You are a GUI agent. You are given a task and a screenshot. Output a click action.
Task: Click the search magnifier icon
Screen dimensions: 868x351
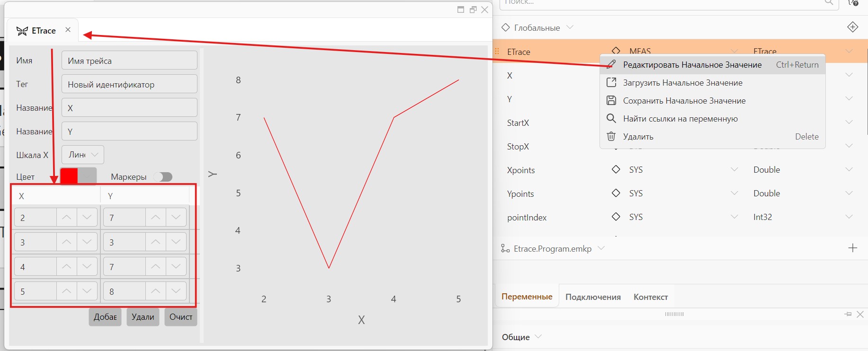(829, 2)
